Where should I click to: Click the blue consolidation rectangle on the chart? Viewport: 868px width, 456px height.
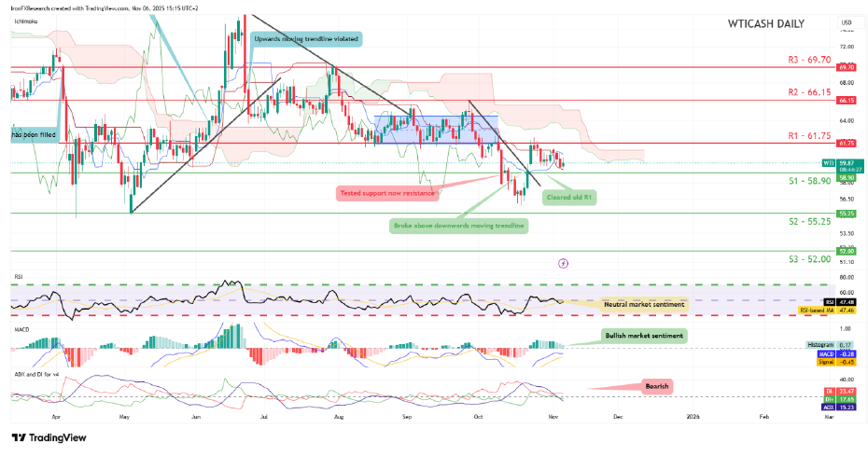[x=436, y=130]
